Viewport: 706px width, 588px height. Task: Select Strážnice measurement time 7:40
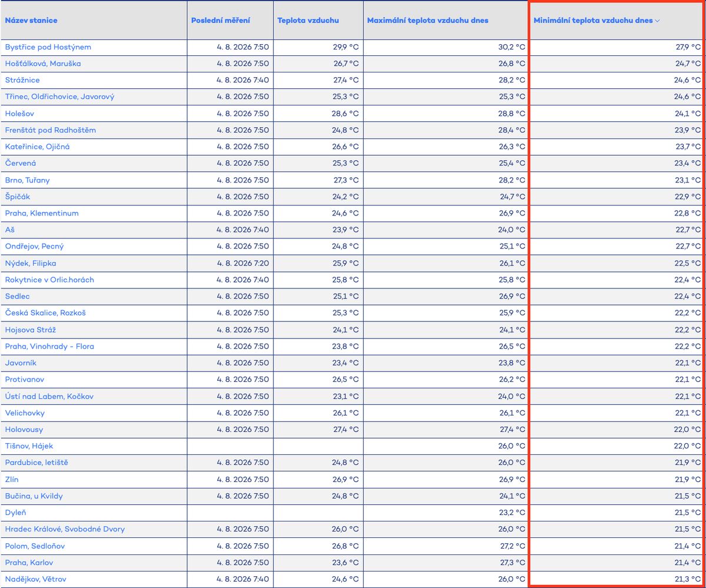[242, 80]
